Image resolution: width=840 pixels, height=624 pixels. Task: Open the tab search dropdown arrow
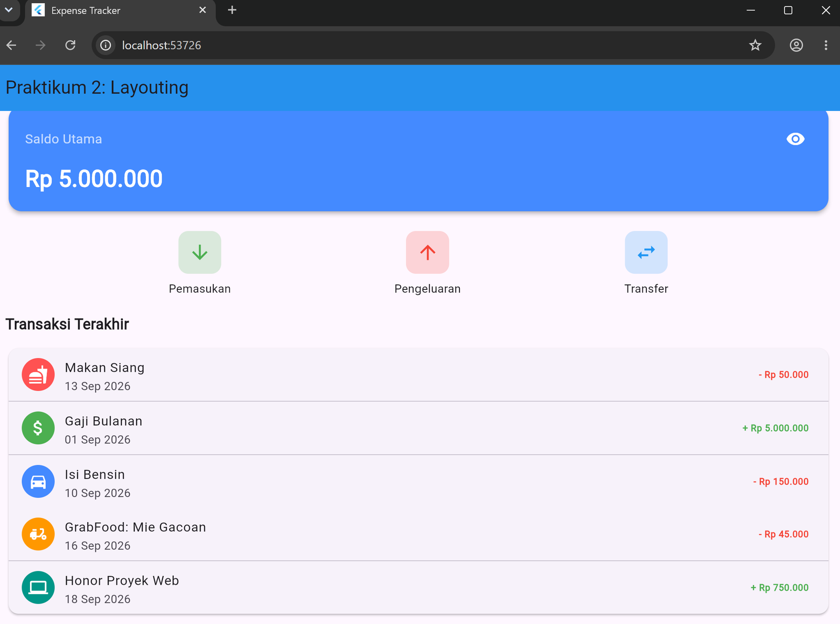click(x=9, y=10)
